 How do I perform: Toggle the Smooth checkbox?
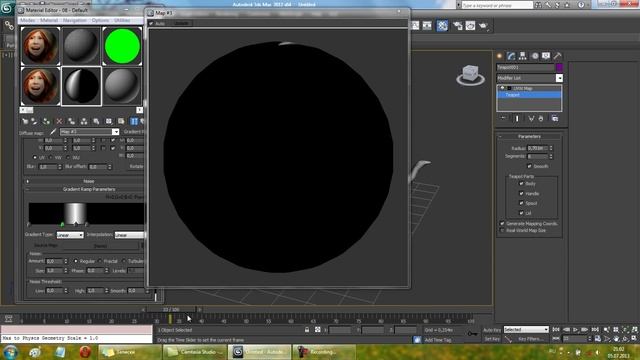pos(529,166)
